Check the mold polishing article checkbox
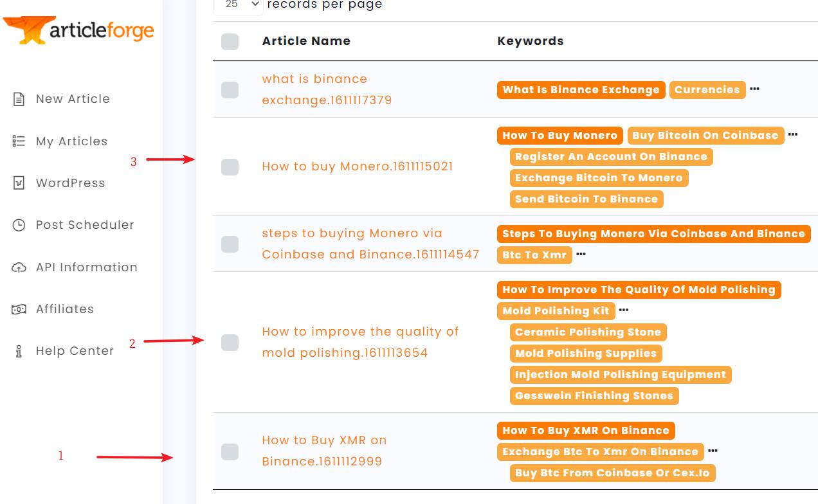818x504 pixels. point(230,343)
